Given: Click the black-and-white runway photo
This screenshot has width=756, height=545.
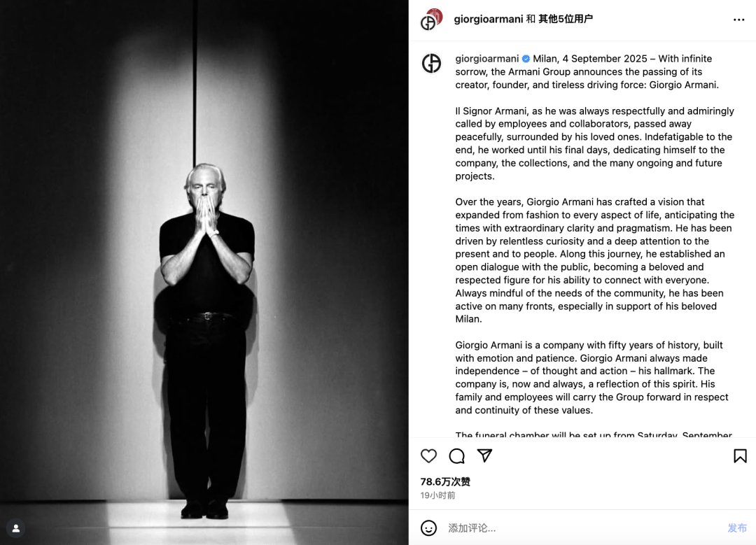Looking at the screenshot, I should [204, 272].
